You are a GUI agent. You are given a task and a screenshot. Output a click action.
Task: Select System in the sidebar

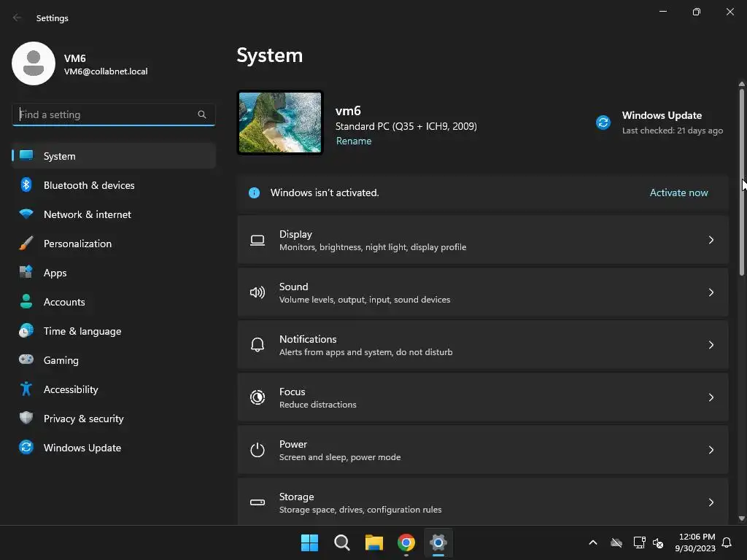click(x=114, y=156)
